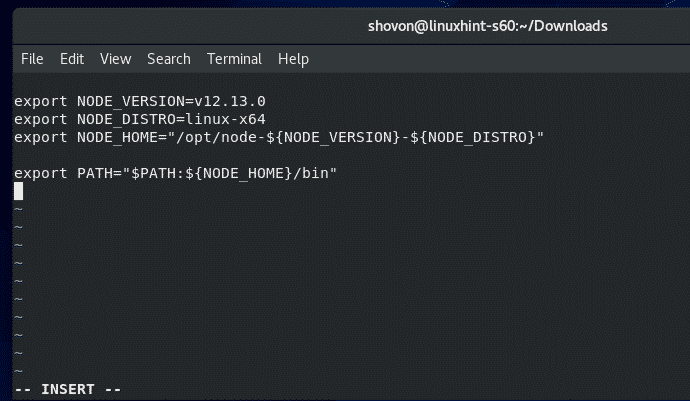Open the Edit menu

click(72, 59)
